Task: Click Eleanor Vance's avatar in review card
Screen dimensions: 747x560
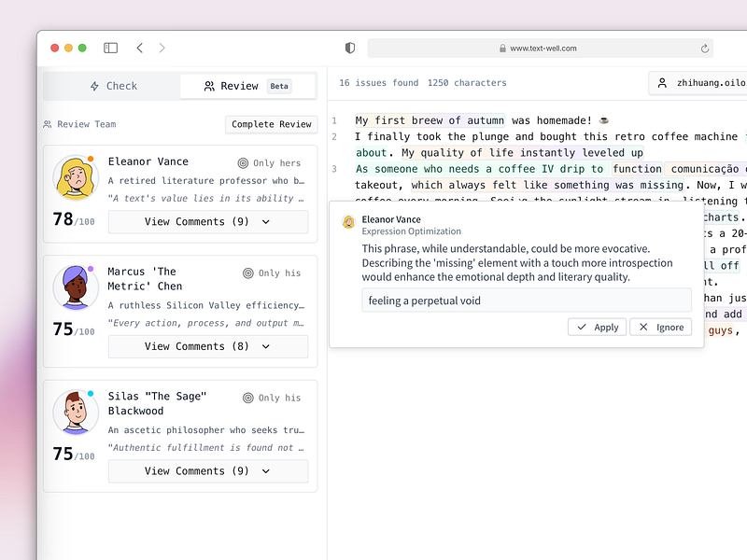Action: 76,177
